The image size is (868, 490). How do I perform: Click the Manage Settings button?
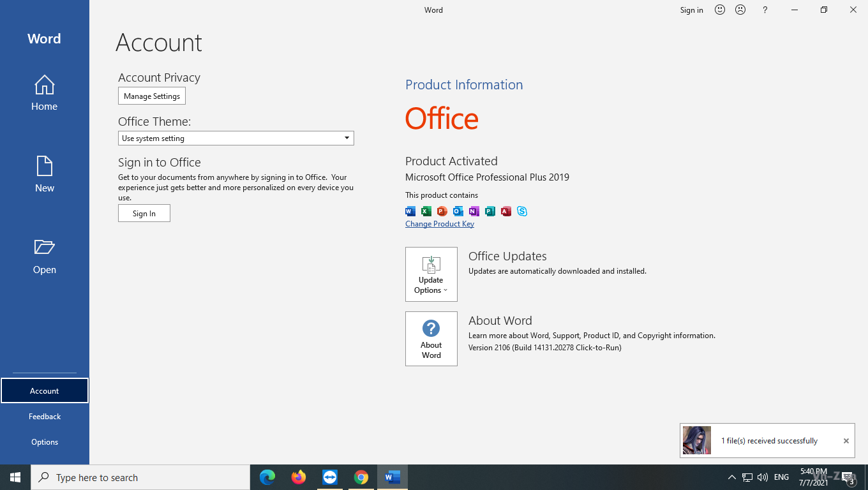pyautogui.click(x=152, y=96)
